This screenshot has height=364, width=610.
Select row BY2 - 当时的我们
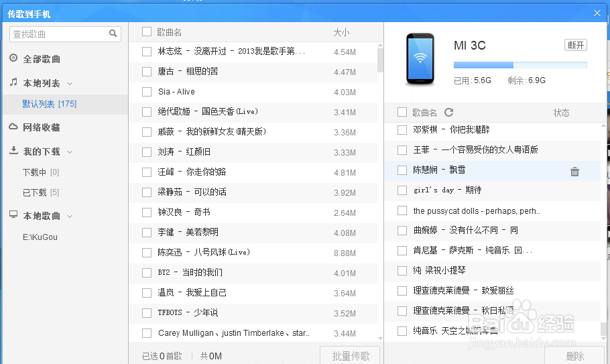pyautogui.click(x=253, y=273)
